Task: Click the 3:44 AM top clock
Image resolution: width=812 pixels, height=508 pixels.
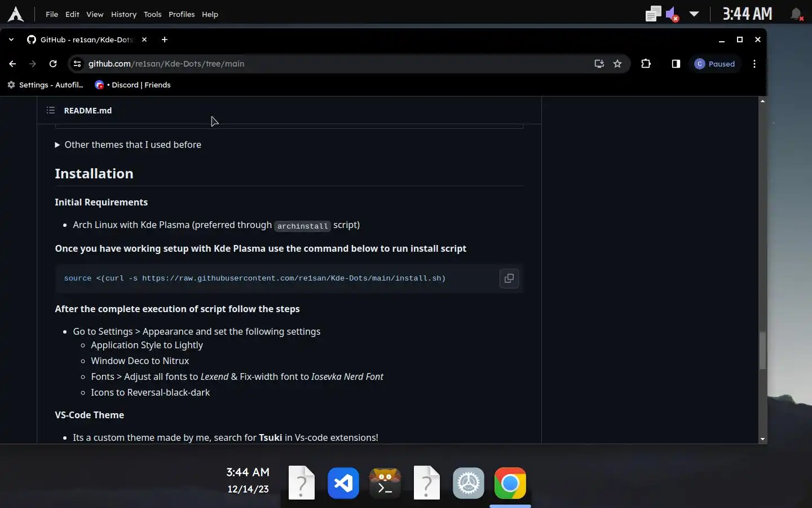Action: 747,14
